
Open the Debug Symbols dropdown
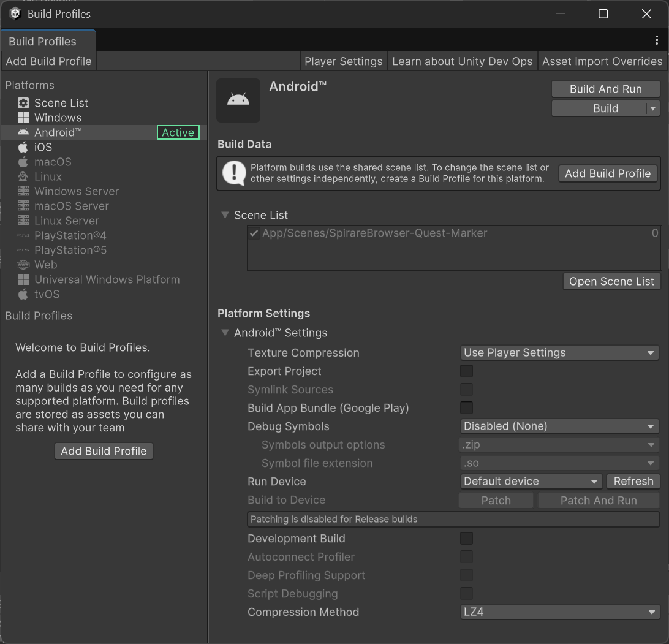point(560,426)
